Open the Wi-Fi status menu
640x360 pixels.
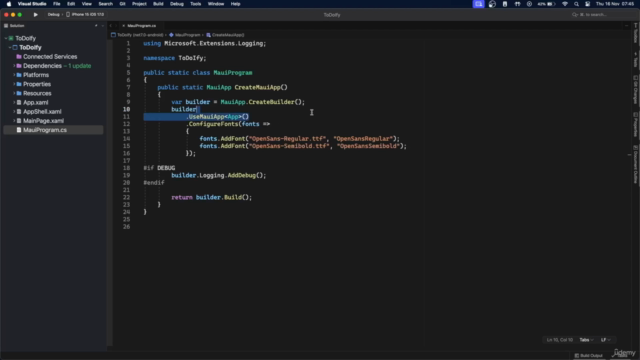(x=565, y=4)
